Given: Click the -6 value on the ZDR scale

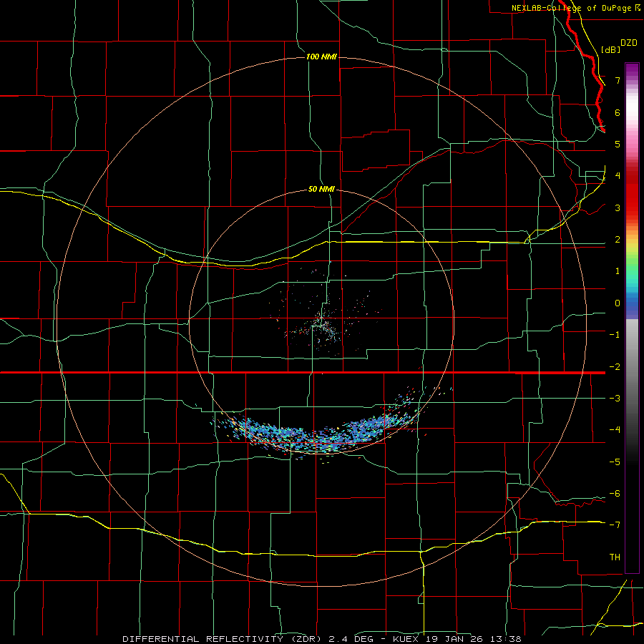Looking at the screenshot, I should [615, 494].
